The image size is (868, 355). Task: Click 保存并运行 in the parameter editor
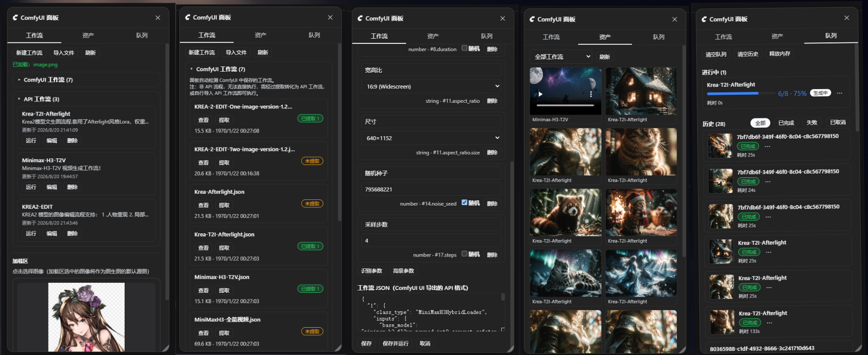tap(396, 344)
